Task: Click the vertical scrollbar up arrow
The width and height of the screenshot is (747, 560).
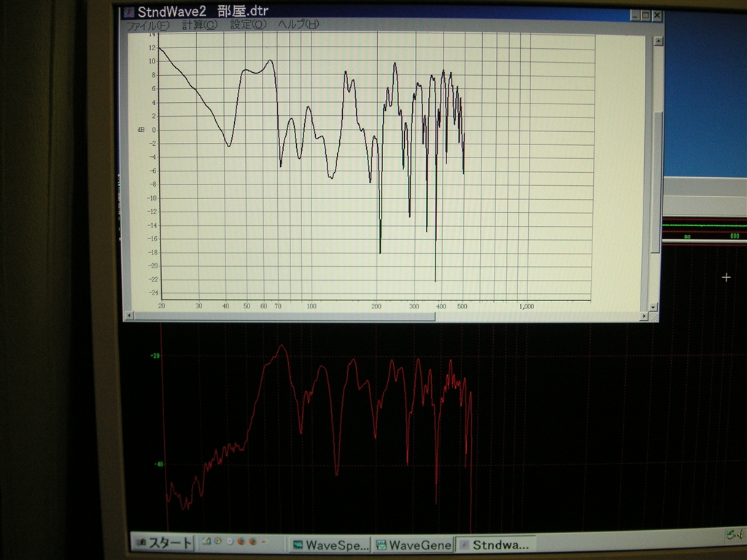Action: 659,42
